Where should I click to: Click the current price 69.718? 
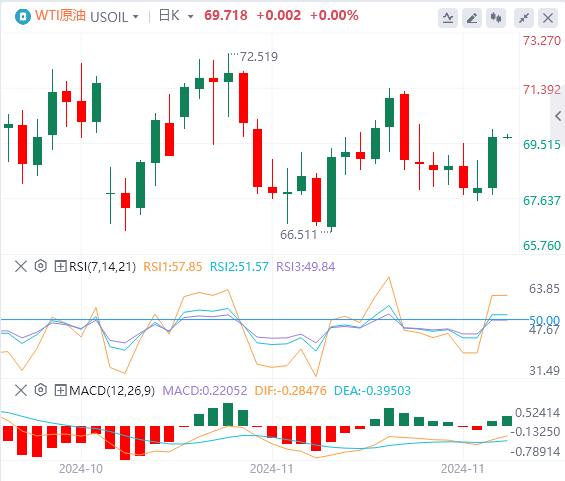point(226,15)
